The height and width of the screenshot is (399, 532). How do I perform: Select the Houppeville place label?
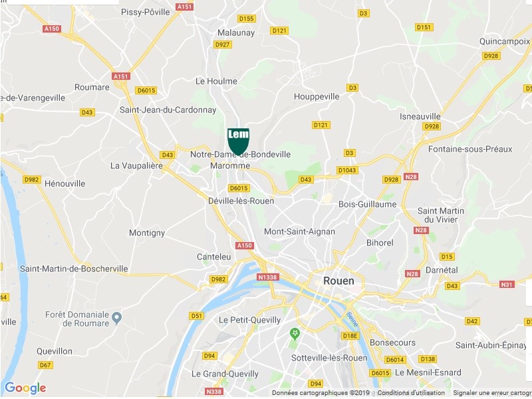pyautogui.click(x=317, y=96)
